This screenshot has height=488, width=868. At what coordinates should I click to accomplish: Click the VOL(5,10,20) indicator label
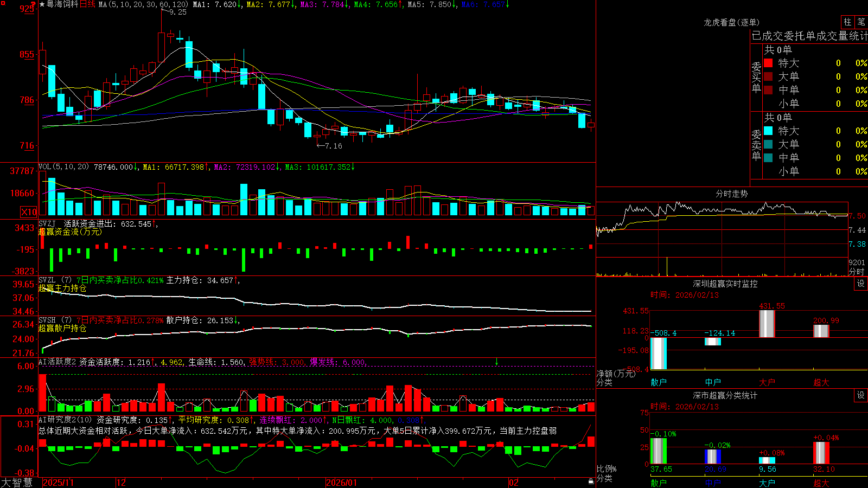[63, 167]
